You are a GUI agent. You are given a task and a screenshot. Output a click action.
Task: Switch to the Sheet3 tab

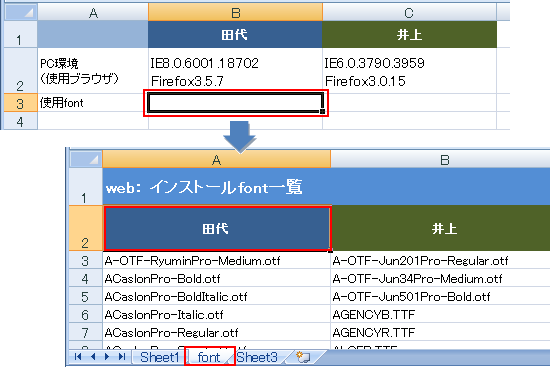pos(257,357)
